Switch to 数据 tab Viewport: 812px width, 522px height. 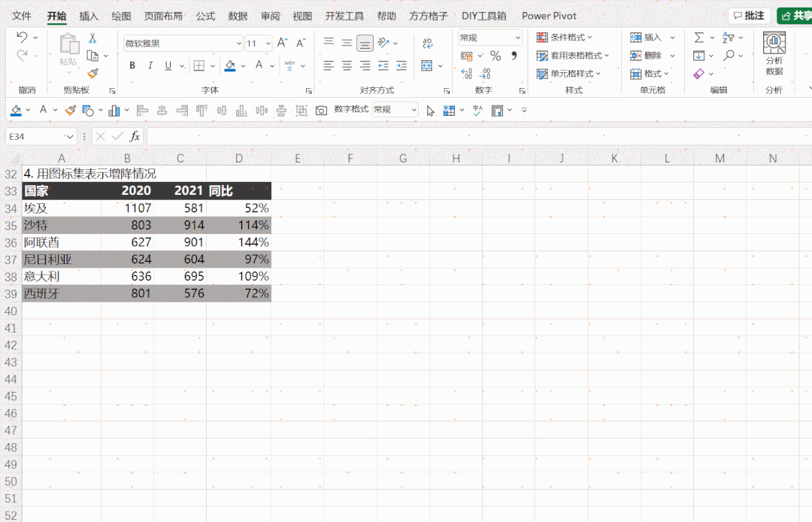pos(238,16)
